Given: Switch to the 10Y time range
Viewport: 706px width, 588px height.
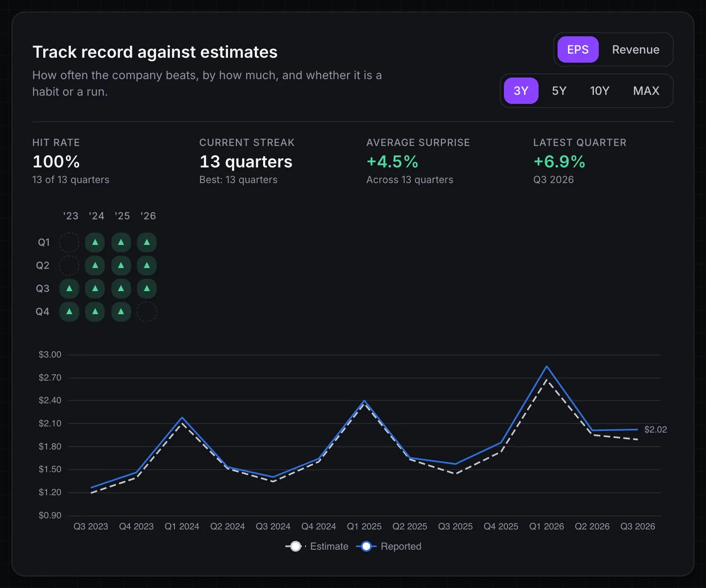Looking at the screenshot, I should click(x=600, y=91).
